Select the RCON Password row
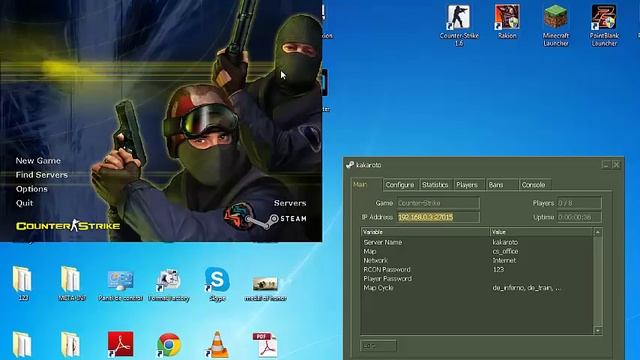640x360 pixels. pyautogui.click(x=477, y=269)
